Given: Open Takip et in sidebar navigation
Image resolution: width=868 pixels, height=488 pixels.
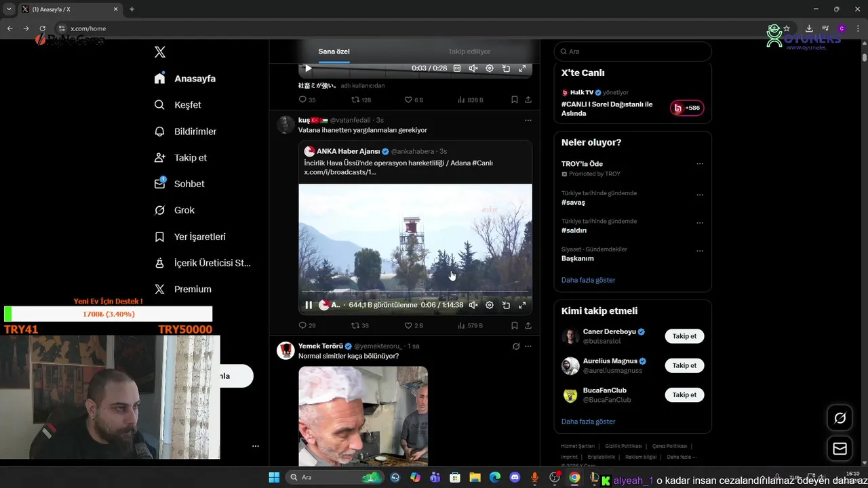Looking at the screenshot, I should click(x=180, y=158).
